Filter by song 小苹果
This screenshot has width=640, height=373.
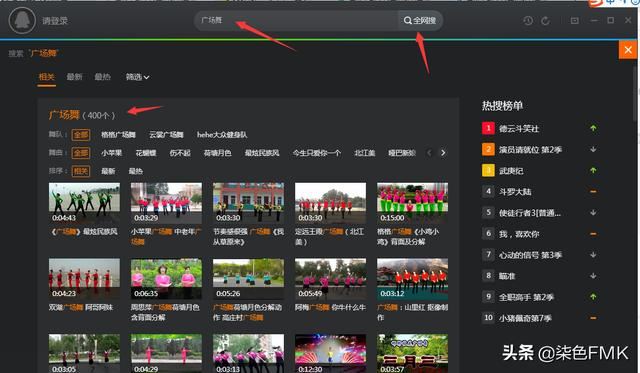point(112,153)
